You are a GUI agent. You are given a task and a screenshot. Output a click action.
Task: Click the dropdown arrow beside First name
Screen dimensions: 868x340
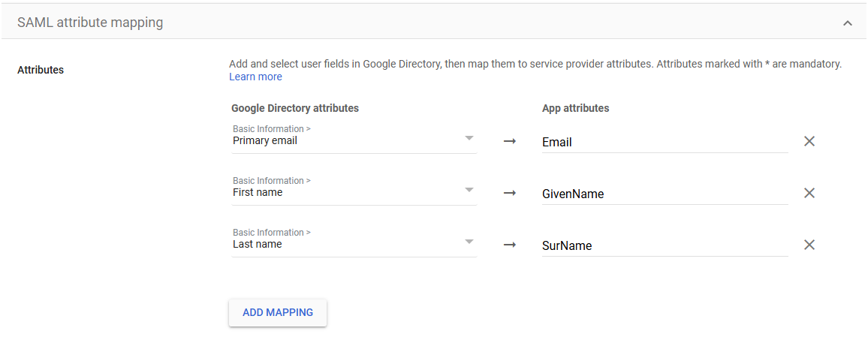click(469, 189)
